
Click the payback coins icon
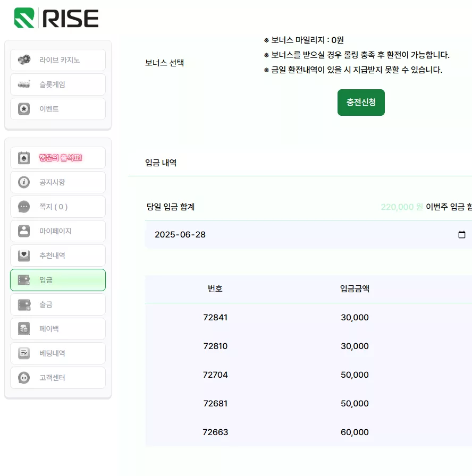pyautogui.click(x=24, y=328)
